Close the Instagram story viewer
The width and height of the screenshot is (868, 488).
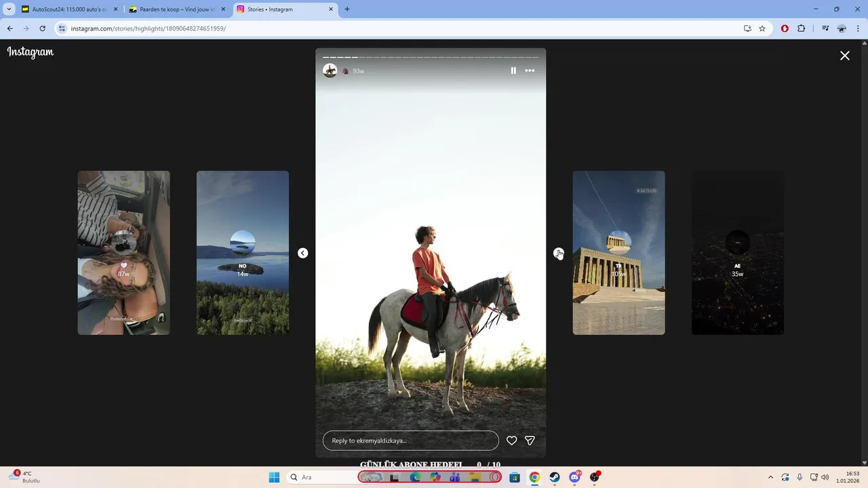[845, 56]
